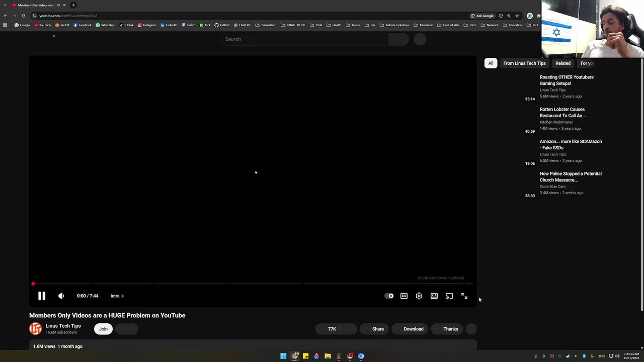Click the ENG language indicator in tray
This screenshot has height=362, width=644.
coord(602,356)
